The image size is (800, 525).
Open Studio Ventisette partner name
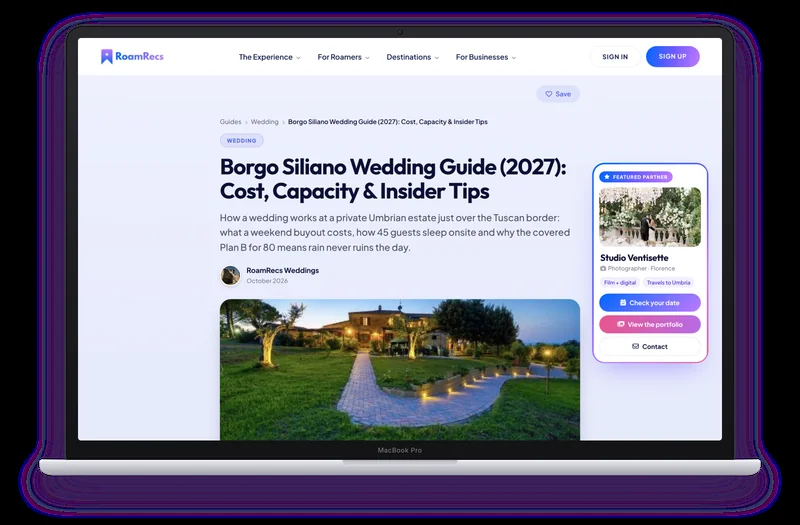click(634, 258)
